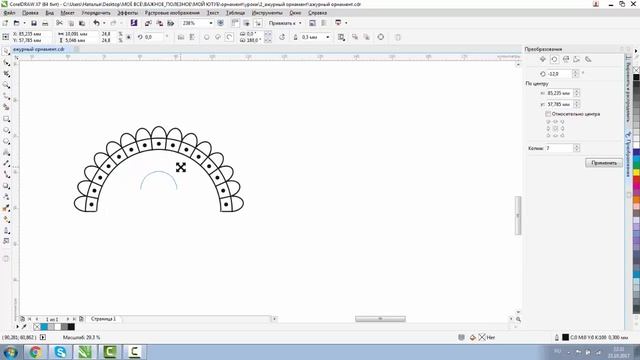Select the Text tool in the toolbox

6,152
